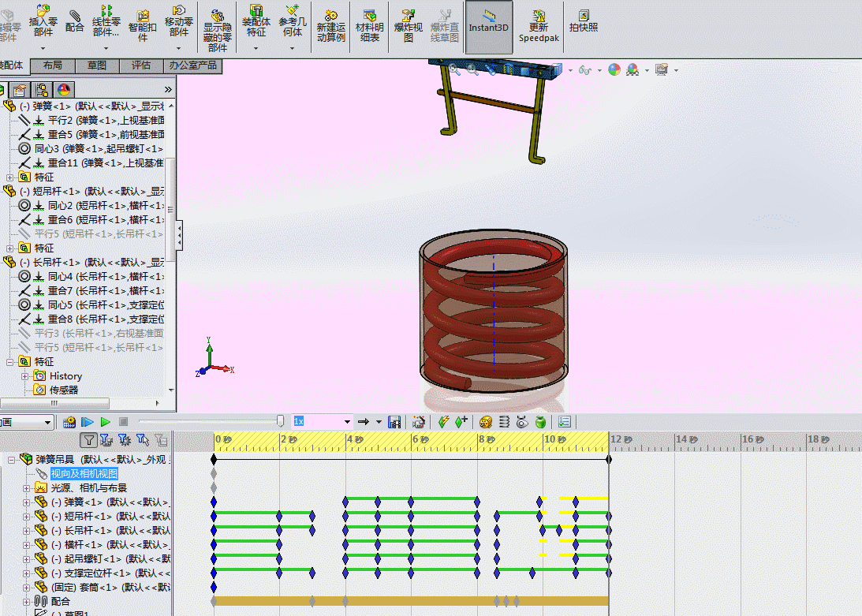This screenshot has width=862, height=616.
Task: Collapse 弹簧吊具 root in timeline tree
Action: 11,459
